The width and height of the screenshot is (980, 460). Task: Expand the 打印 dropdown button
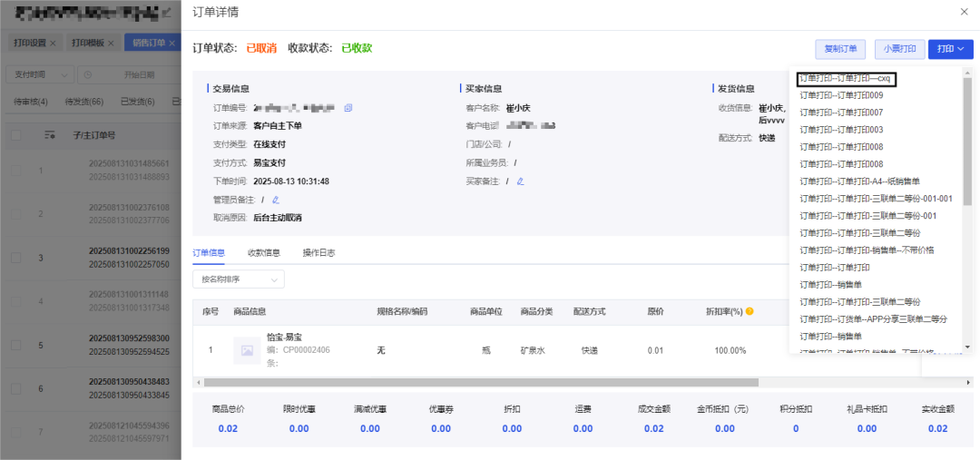pos(951,49)
